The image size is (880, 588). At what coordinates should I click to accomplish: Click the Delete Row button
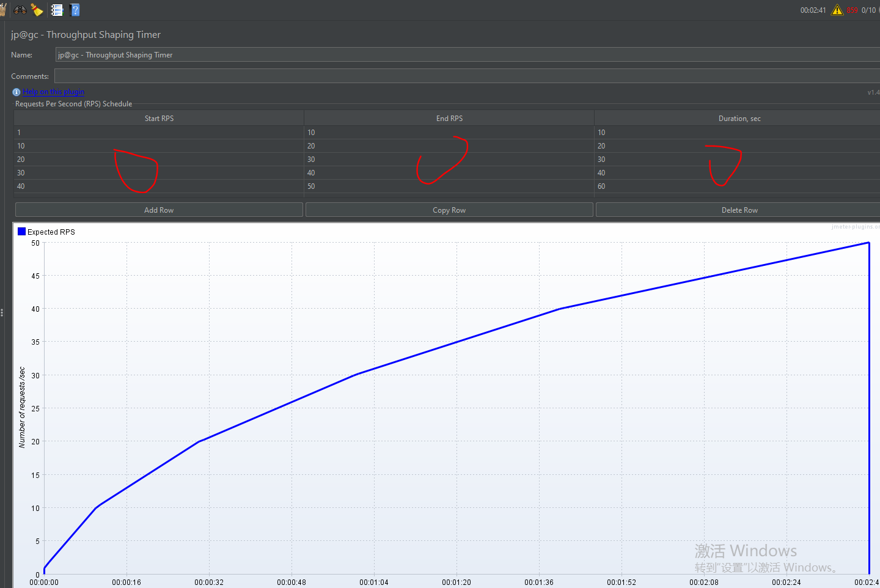coord(738,210)
